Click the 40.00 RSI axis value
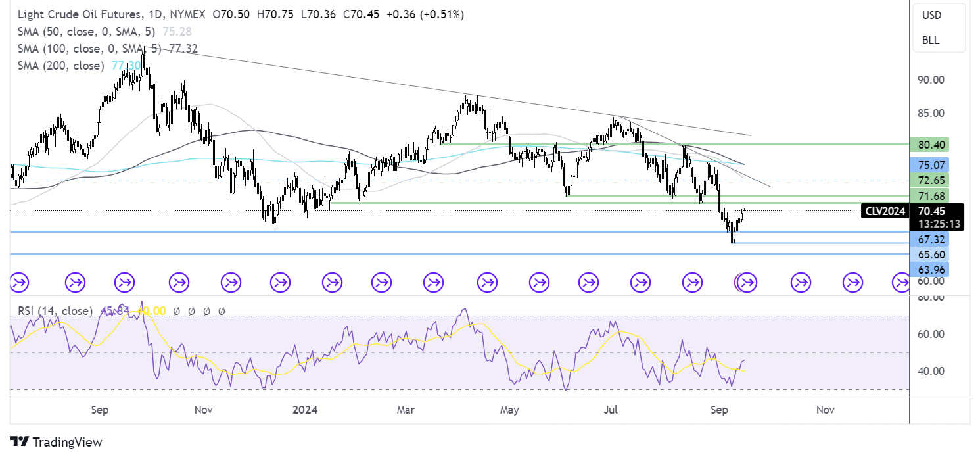The width and height of the screenshot is (980, 459). point(931,371)
